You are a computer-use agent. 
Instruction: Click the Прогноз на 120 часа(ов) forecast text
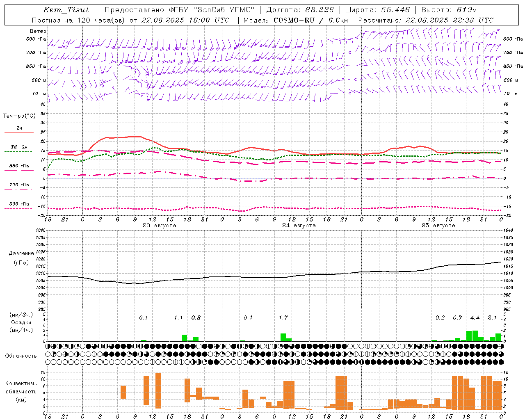79,20
